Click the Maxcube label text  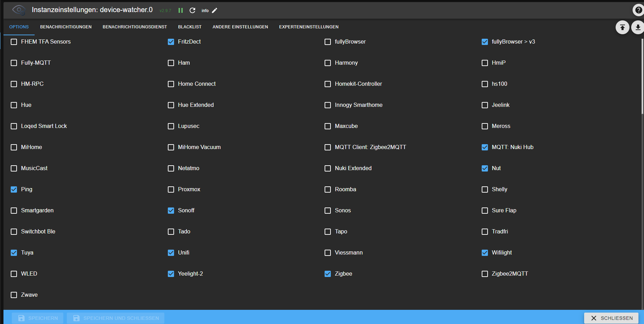tap(346, 126)
